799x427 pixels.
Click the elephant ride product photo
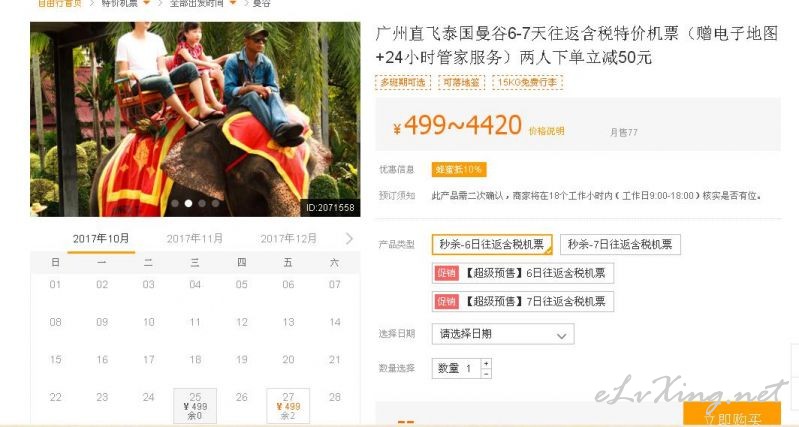pos(195,119)
